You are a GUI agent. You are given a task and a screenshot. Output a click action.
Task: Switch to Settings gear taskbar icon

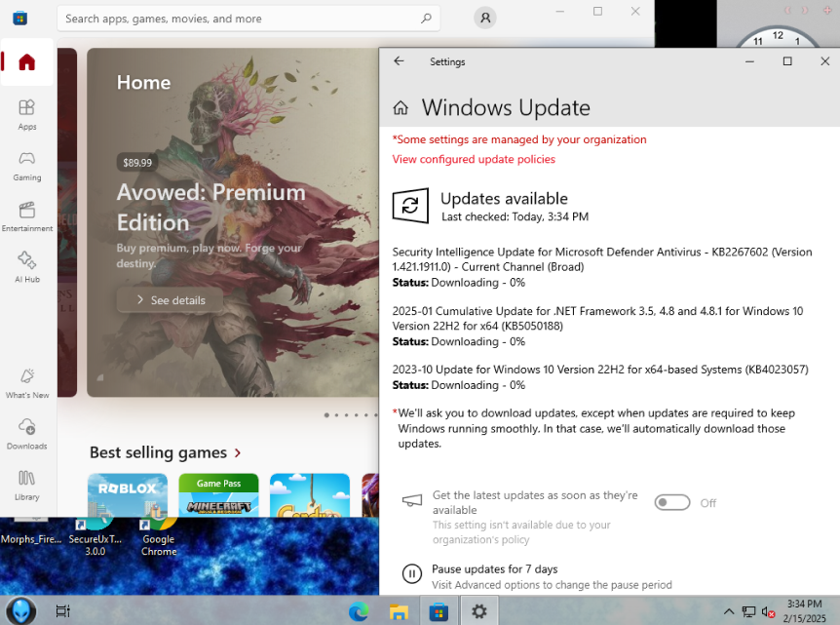click(x=478, y=611)
